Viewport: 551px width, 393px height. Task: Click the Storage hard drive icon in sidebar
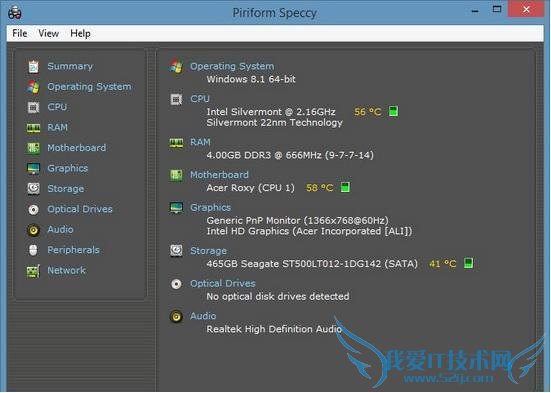[x=33, y=189]
